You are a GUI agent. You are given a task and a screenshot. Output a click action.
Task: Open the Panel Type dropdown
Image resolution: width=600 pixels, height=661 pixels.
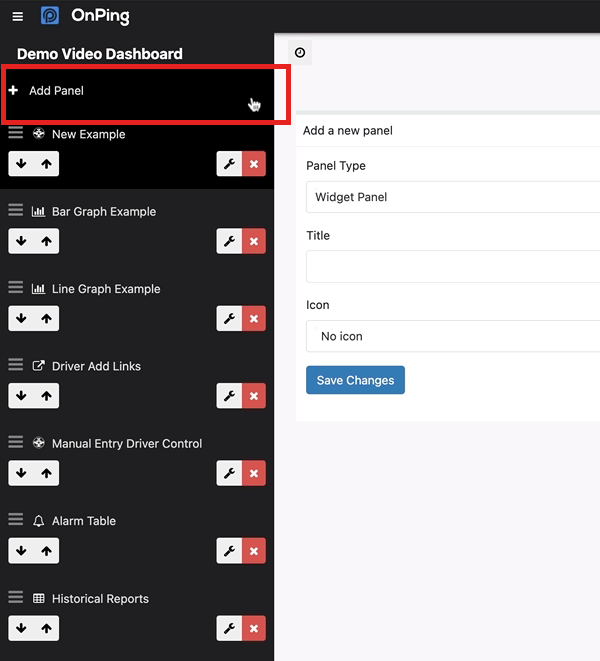pyautogui.click(x=453, y=197)
